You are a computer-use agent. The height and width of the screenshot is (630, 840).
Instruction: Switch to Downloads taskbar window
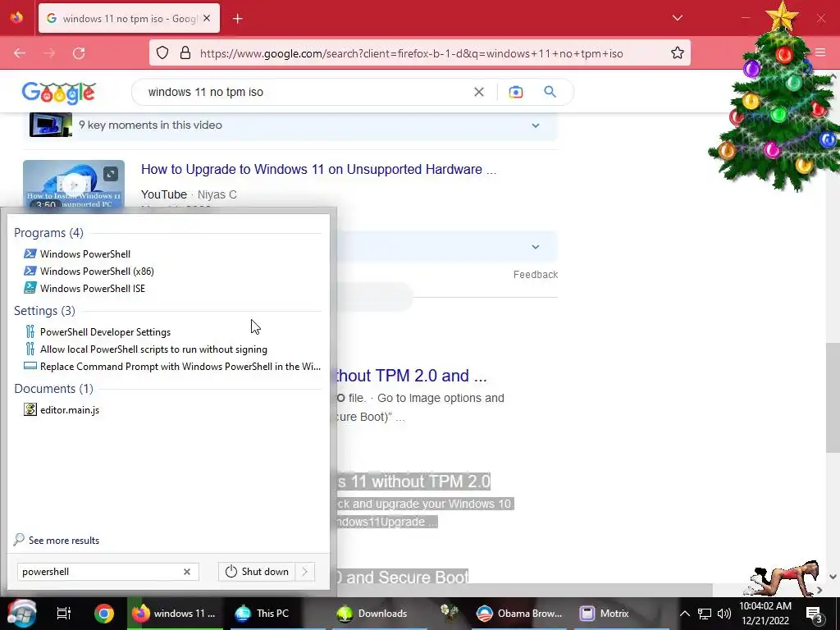[x=379, y=614]
